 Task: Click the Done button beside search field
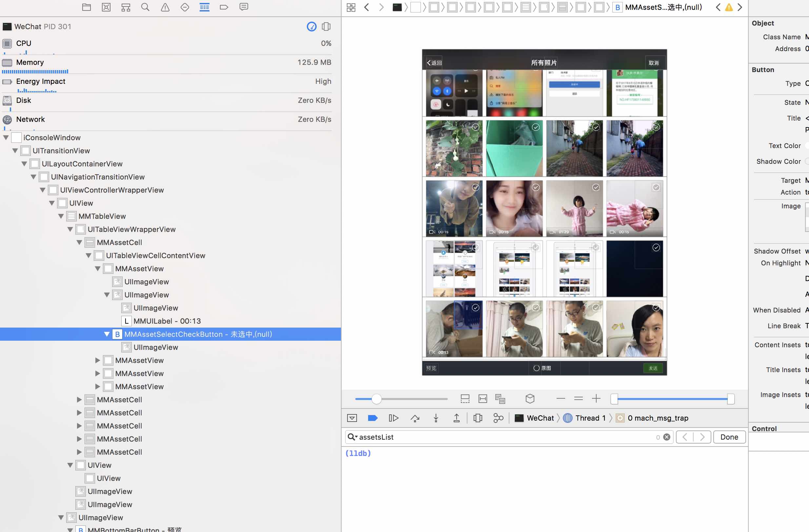[x=729, y=437]
